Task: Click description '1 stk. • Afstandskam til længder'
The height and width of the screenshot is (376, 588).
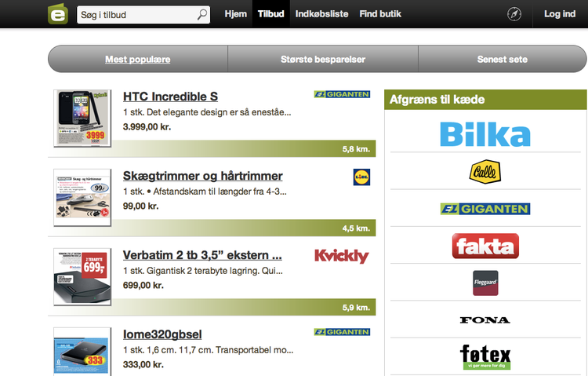Action: [205, 192]
